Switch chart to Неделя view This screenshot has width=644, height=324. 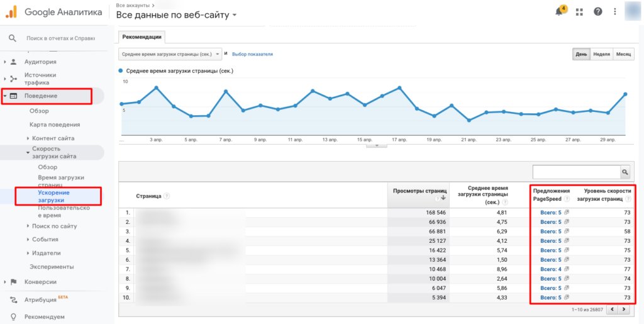point(601,54)
